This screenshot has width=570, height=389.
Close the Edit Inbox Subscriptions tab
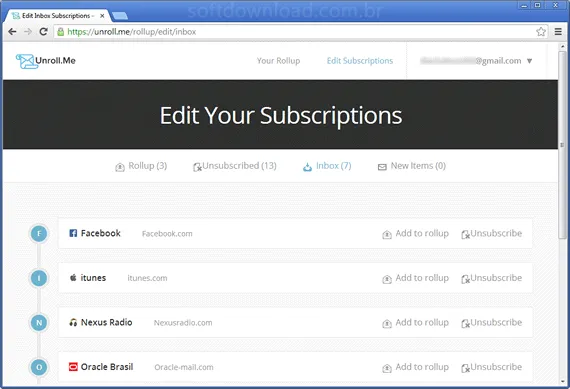103,16
